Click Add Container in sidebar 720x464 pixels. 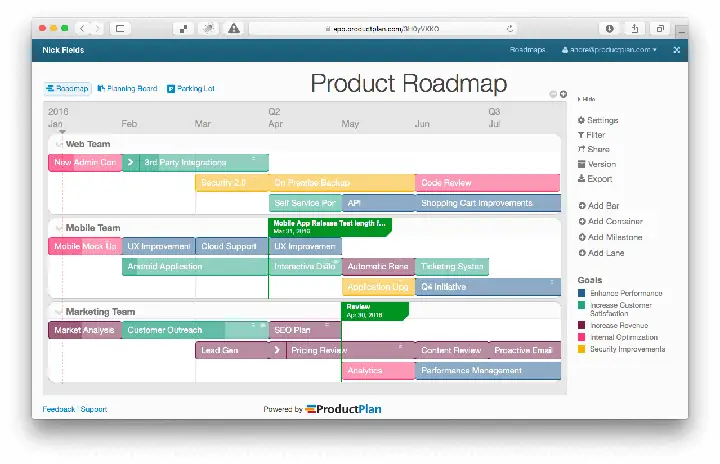coord(610,221)
